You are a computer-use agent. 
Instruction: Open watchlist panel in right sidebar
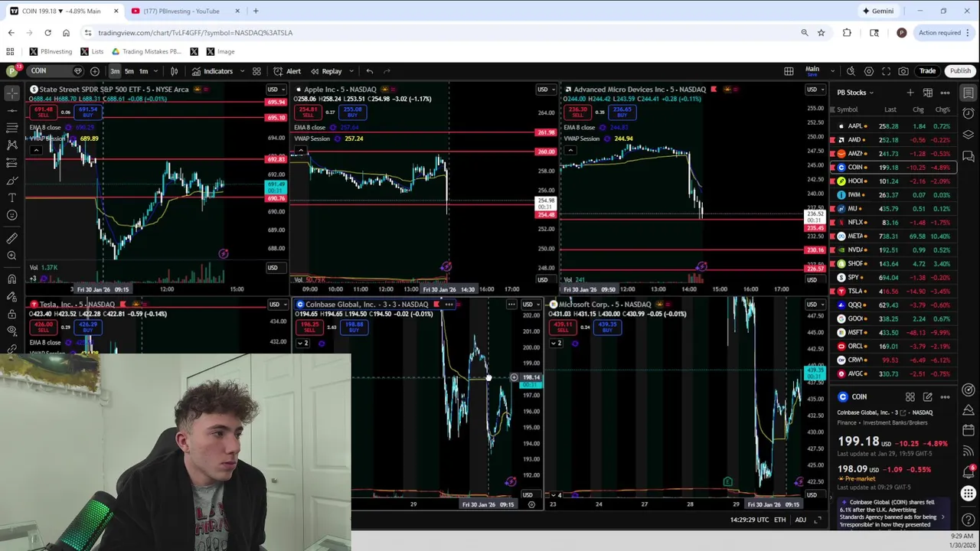[969, 93]
